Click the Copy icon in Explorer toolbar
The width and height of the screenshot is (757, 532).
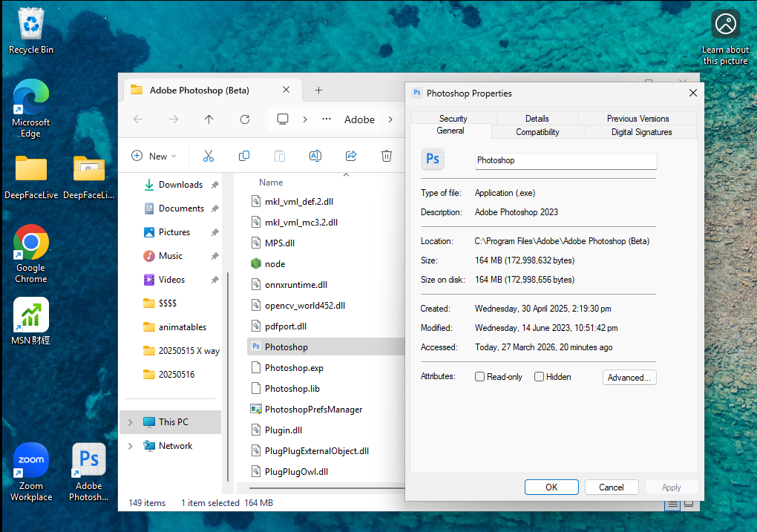244,156
